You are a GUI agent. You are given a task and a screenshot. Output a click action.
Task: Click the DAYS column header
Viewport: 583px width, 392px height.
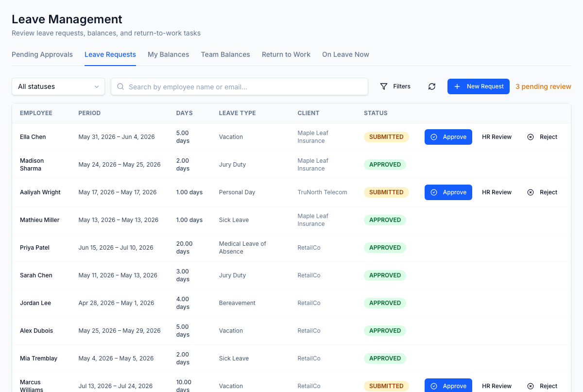coord(184,113)
